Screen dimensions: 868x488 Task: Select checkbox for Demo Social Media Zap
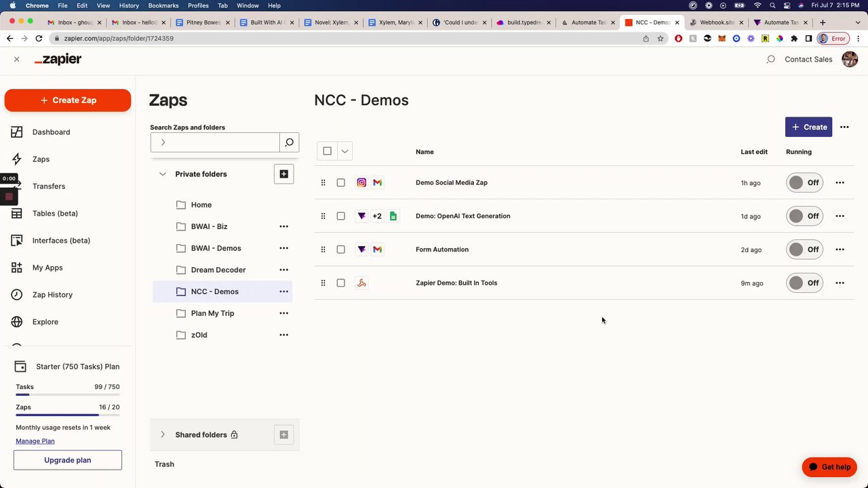pyautogui.click(x=340, y=182)
